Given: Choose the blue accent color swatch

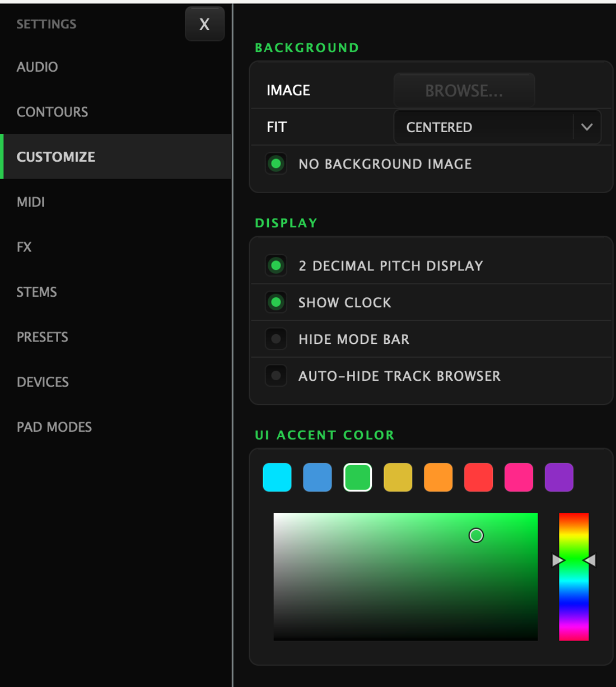Looking at the screenshot, I should [x=318, y=477].
